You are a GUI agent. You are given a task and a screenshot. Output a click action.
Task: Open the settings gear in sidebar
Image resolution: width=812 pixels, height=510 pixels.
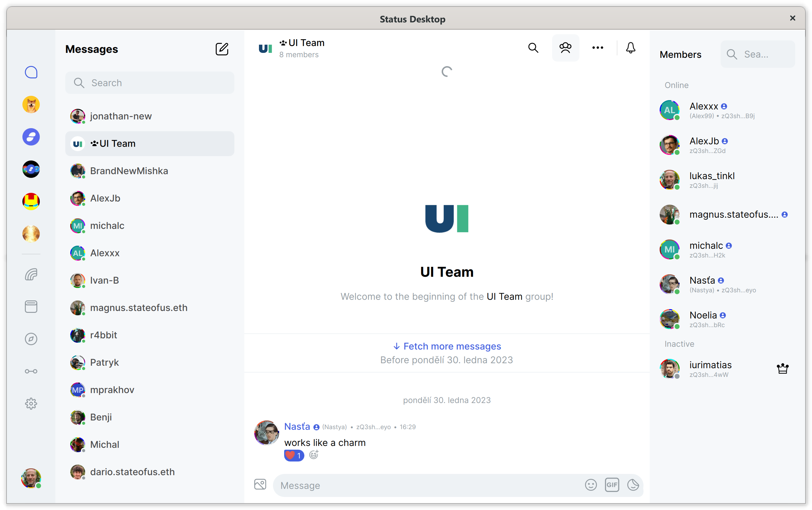31,403
